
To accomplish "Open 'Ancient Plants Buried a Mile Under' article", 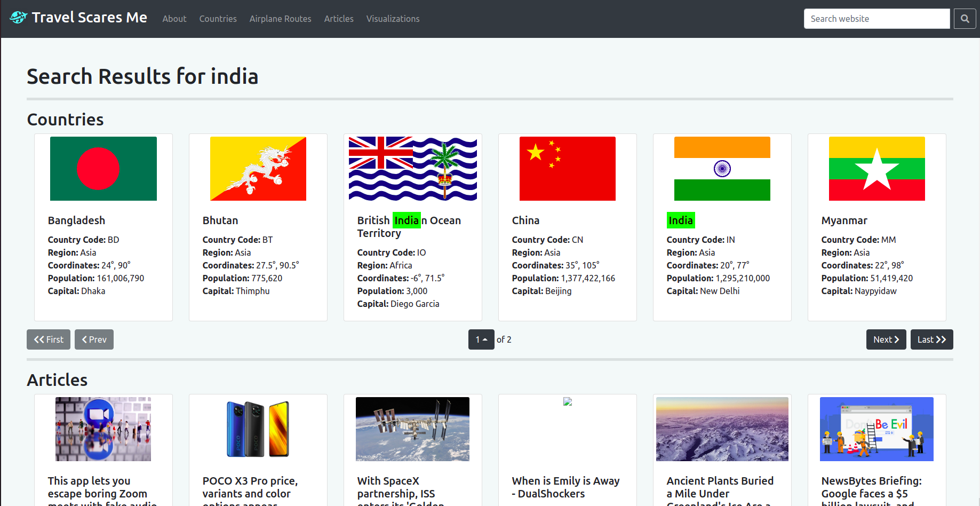I will 720,491.
